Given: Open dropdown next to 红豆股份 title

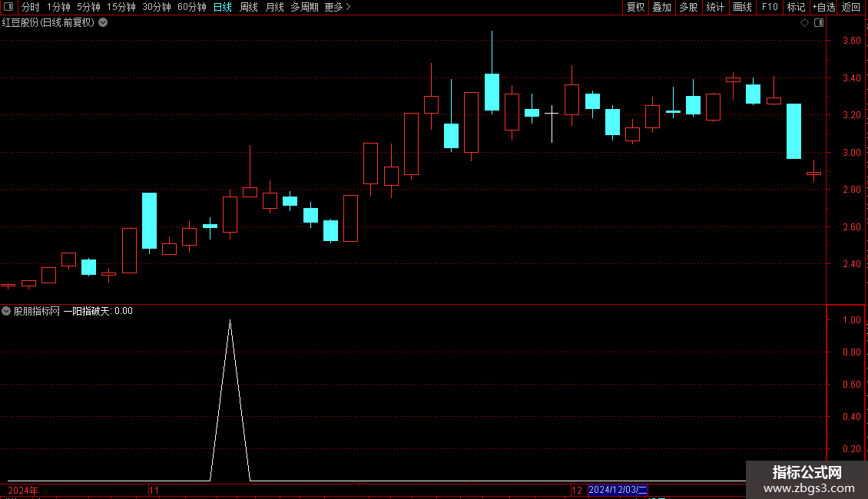Looking at the screenshot, I should [103, 23].
